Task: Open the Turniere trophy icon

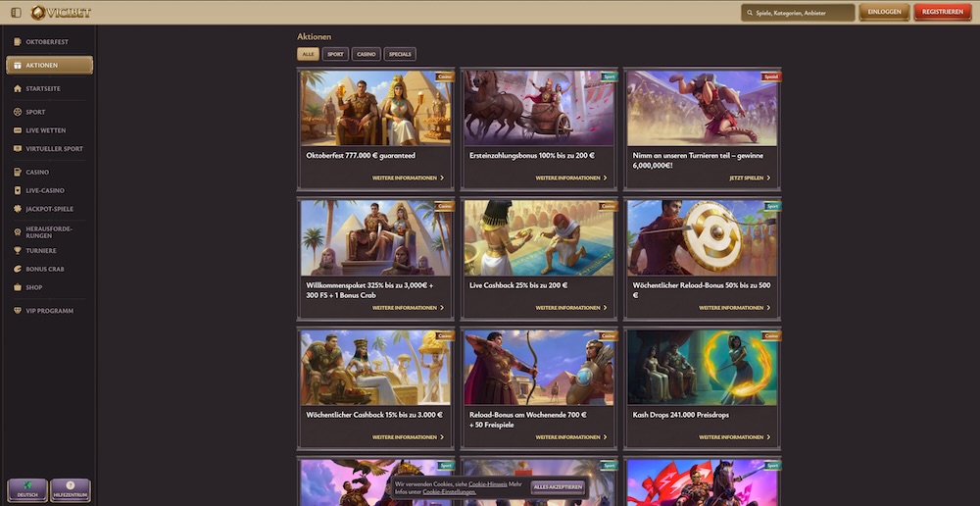Action: (x=18, y=250)
